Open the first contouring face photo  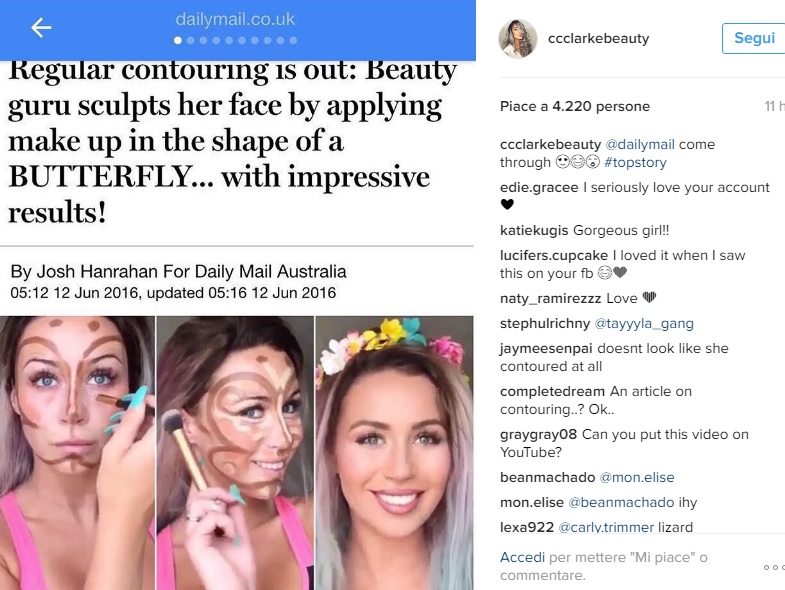point(77,453)
